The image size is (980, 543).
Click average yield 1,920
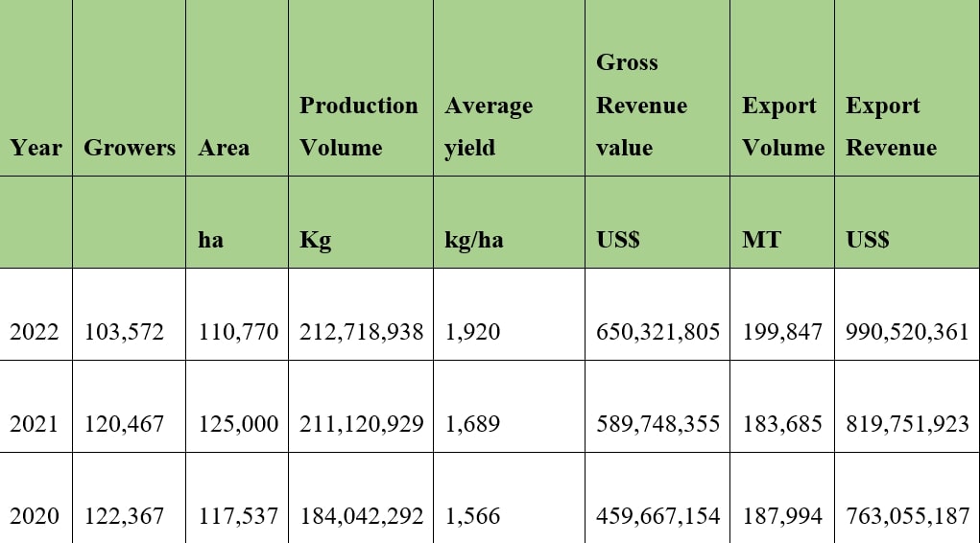click(x=472, y=332)
